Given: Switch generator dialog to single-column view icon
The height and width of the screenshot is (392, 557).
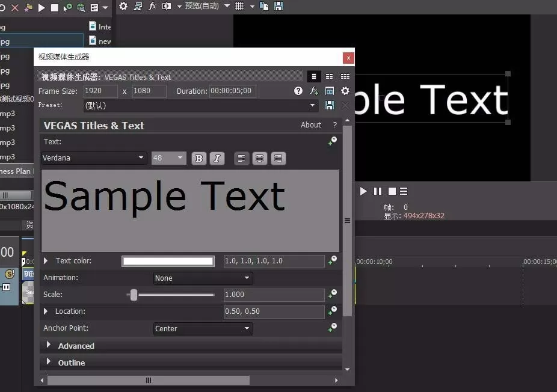Looking at the screenshot, I should tap(313, 76).
